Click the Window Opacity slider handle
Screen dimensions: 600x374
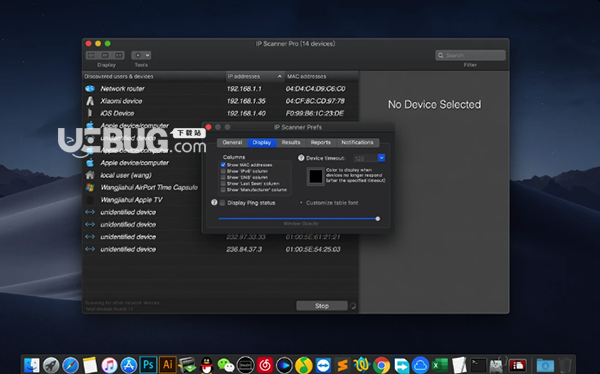(378, 219)
